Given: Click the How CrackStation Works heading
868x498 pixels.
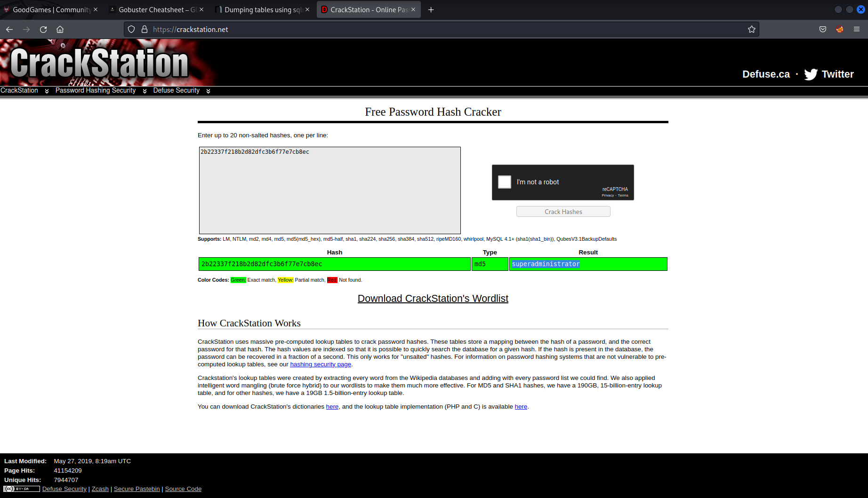Looking at the screenshot, I should coord(249,324).
